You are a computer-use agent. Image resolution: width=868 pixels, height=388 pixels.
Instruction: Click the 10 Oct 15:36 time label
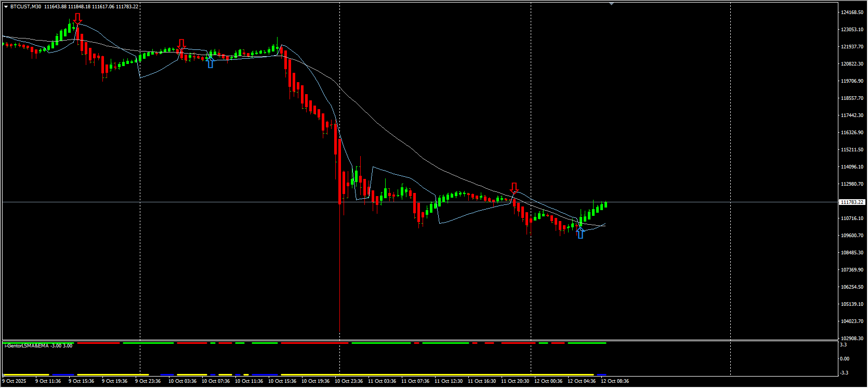pyautogui.click(x=282, y=381)
